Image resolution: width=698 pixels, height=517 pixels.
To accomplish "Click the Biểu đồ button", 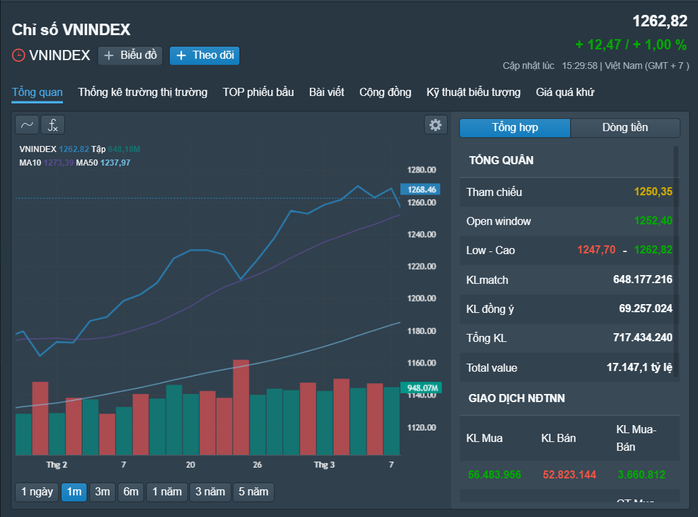I will [x=130, y=56].
